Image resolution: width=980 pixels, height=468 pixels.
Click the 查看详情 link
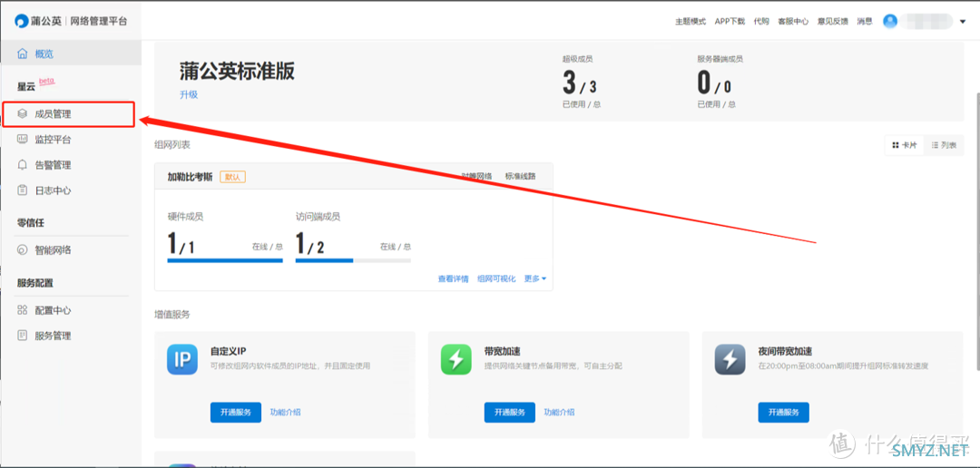tap(453, 278)
